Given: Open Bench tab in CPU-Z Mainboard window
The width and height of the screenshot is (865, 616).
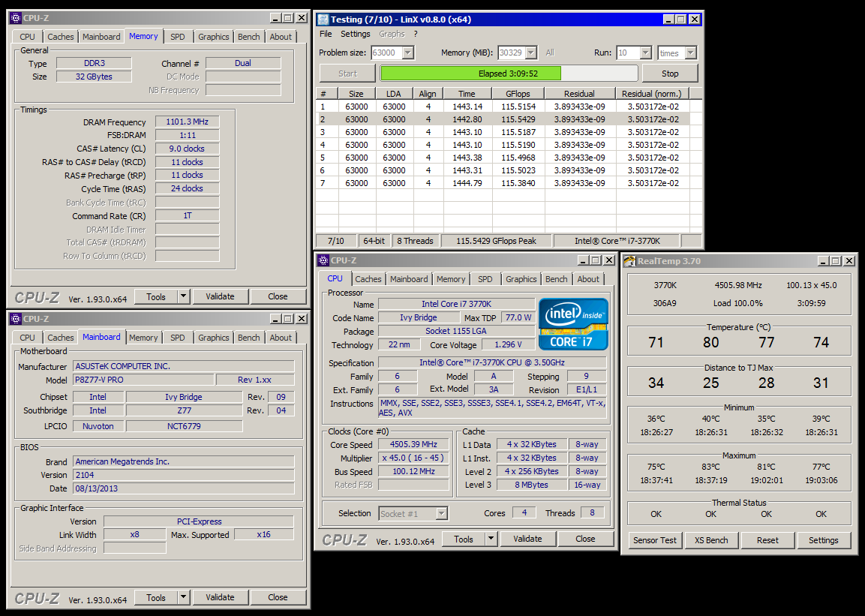Looking at the screenshot, I should (x=249, y=338).
